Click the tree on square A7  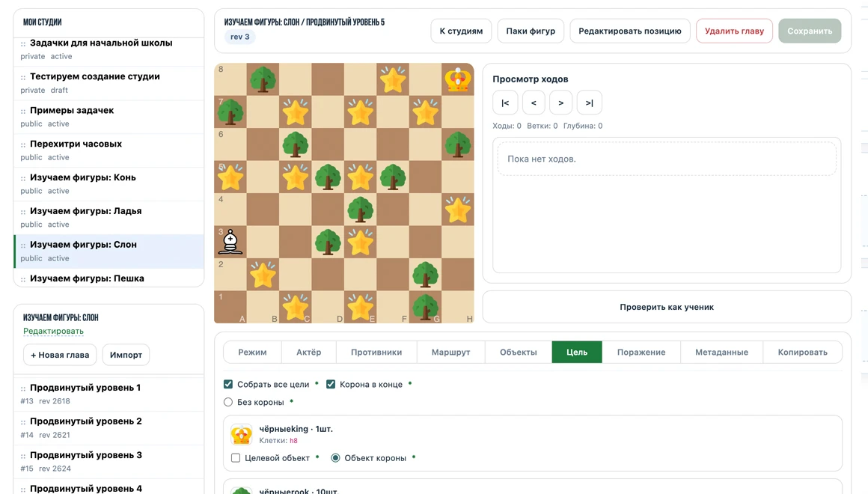[230, 112]
